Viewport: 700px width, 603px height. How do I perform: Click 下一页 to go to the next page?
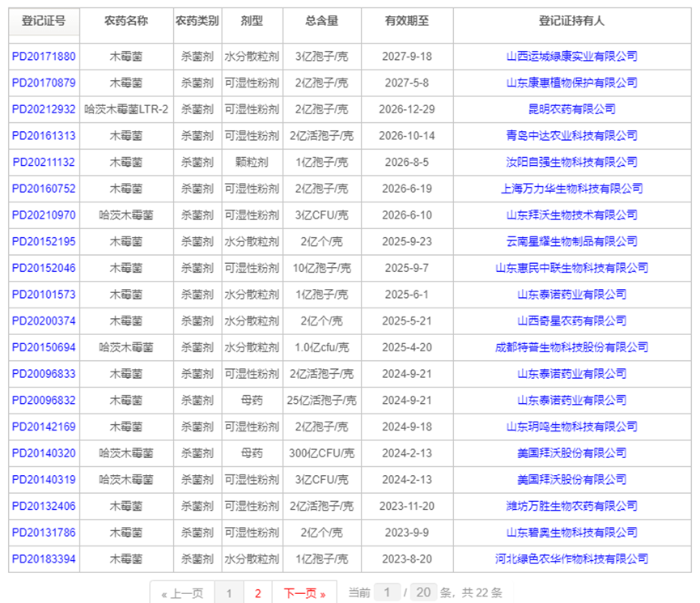[x=304, y=593]
